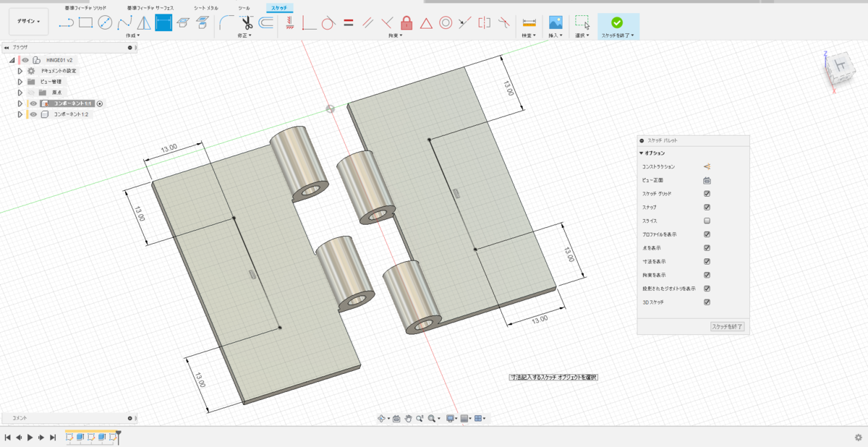Expand the ドキュメントの設定 tree node
This screenshot has width=868, height=447.
(20, 71)
